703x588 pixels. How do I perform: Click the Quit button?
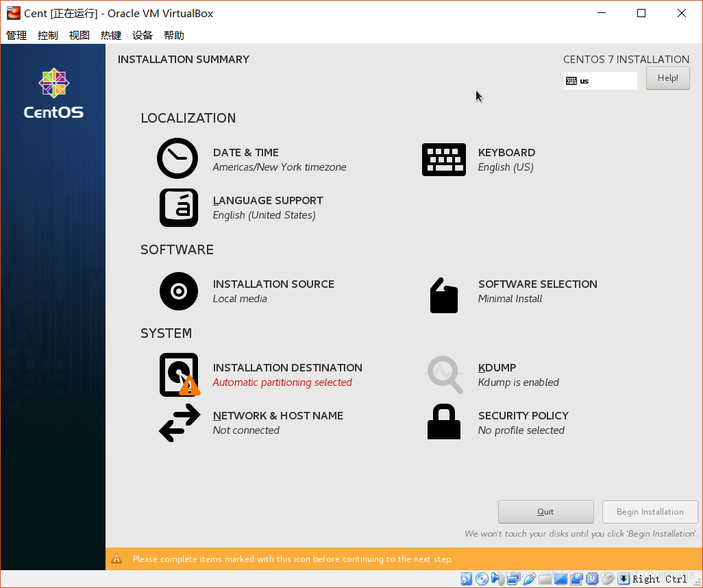(x=545, y=512)
